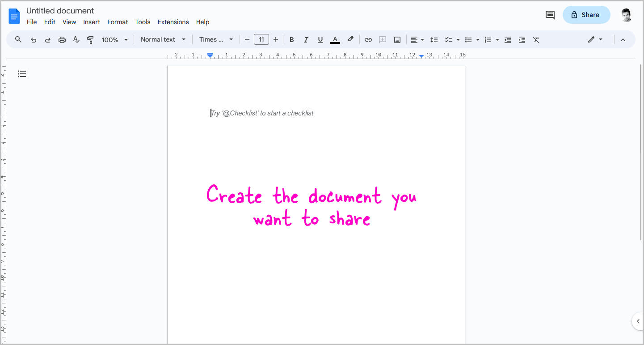Toggle Bold formatting
644x345 pixels.
click(x=292, y=40)
